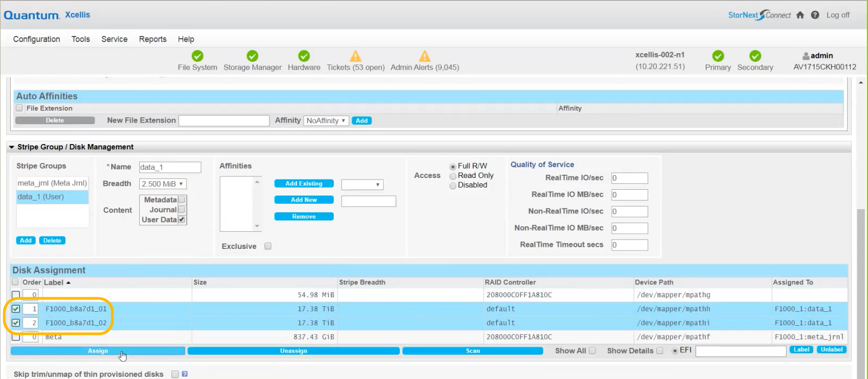Click the Non-RealTime IO/sec input field
This screenshot has height=379, width=868.
click(630, 211)
